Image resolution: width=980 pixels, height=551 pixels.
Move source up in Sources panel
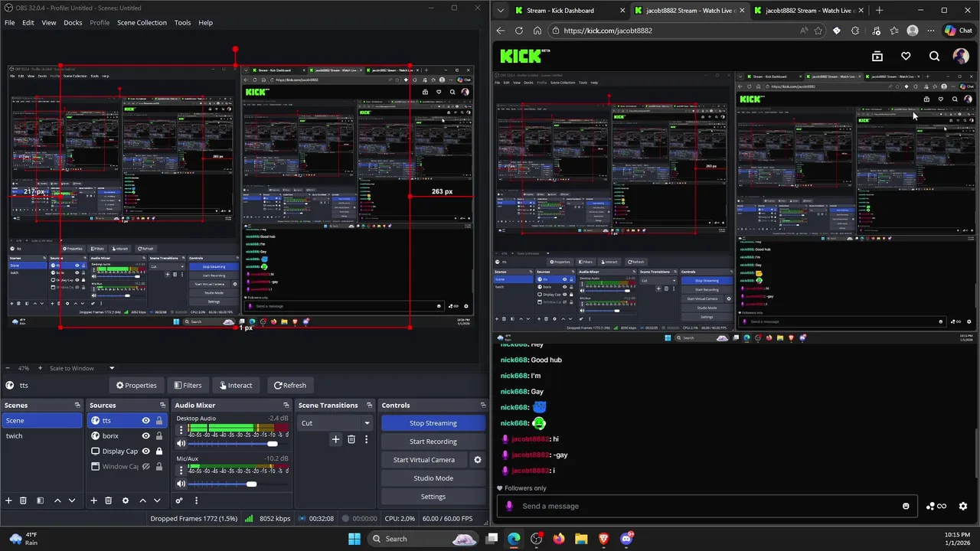142,500
